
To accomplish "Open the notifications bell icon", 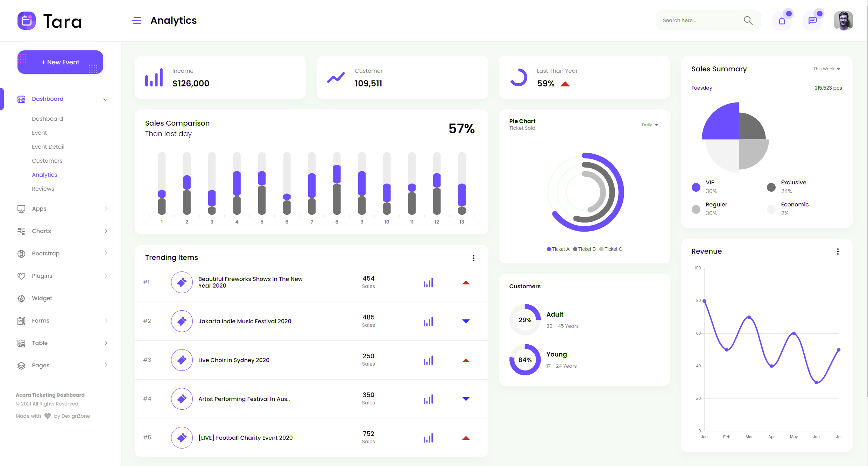I will pyautogui.click(x=782, y=21).
